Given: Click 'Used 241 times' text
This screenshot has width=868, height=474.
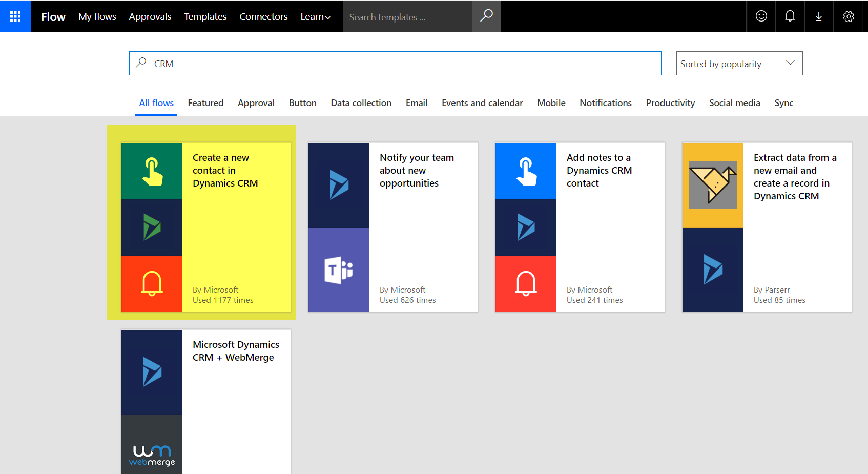Looking at the screenshot, I should point(595,300).
